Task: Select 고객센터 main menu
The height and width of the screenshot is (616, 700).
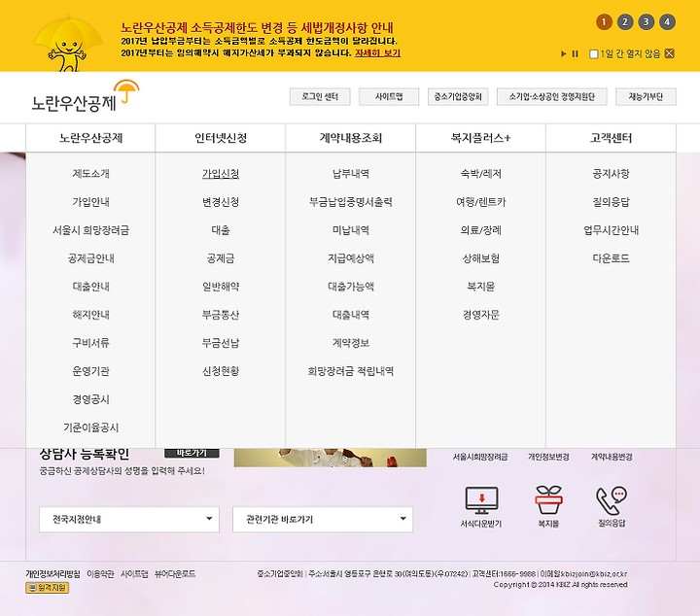Action: 611,138
